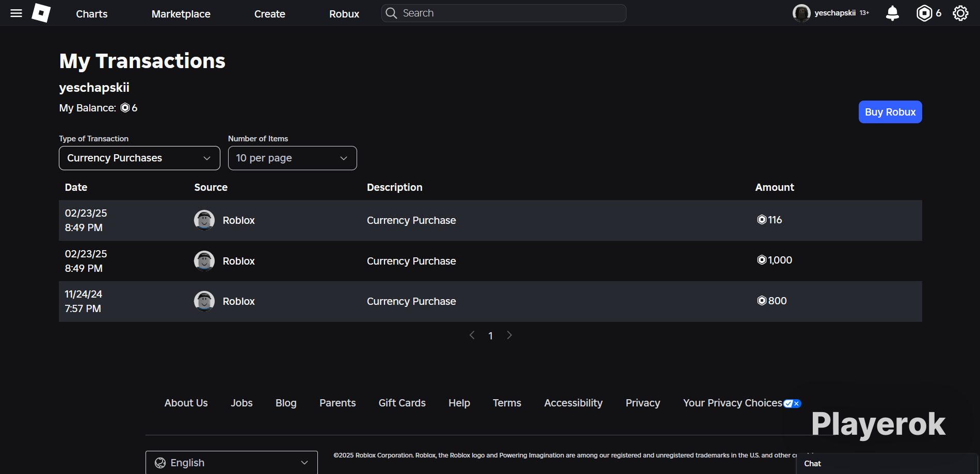
Task: Click the My Transactions heading
Action: coord(142,61)
